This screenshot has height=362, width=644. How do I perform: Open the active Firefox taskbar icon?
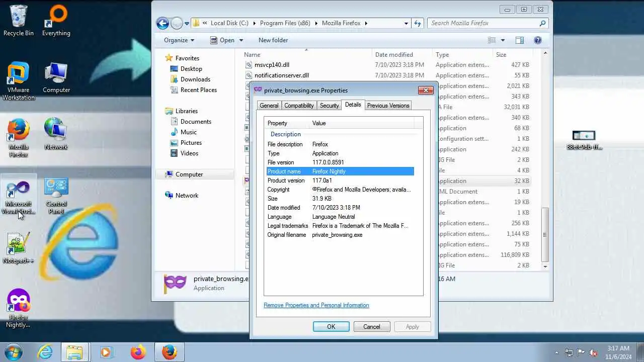169,352
